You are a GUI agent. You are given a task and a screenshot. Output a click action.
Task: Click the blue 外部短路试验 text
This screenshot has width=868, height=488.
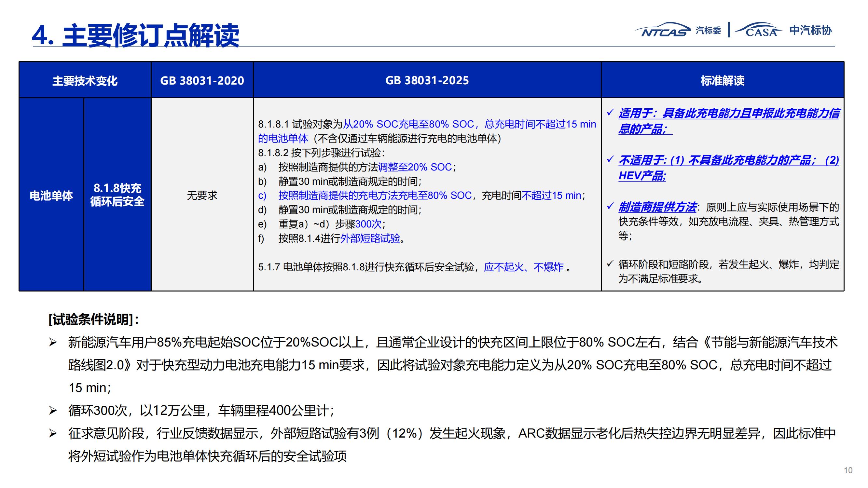pos(370,238)
